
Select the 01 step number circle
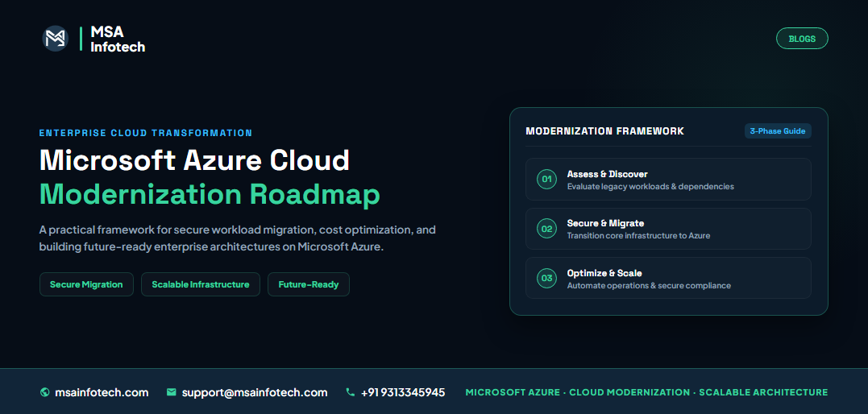click(x=546, y=180)
